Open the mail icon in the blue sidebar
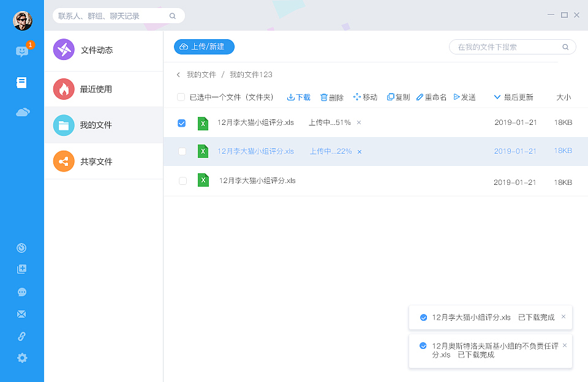Viewport: 588px width, 382px height. point(21,313)
